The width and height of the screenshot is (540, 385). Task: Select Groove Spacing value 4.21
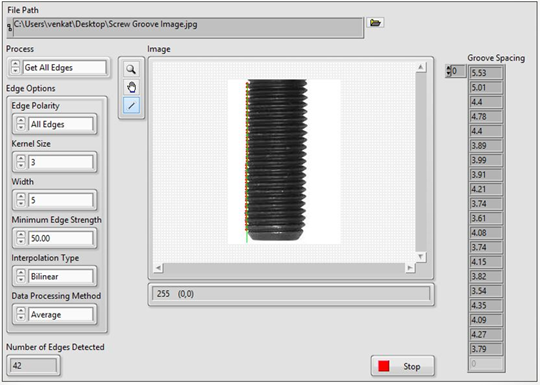click(x=486, y=189)
